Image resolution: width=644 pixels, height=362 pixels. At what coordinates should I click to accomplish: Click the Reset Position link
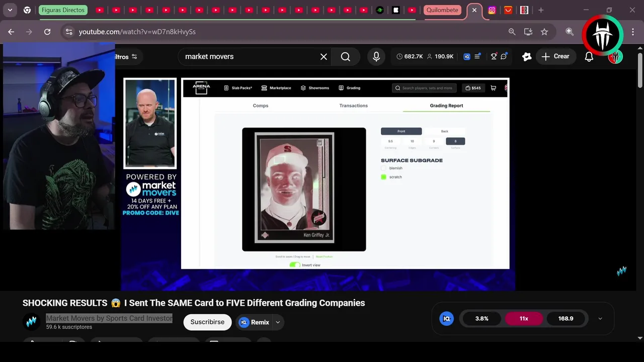[x=324, y=256]
